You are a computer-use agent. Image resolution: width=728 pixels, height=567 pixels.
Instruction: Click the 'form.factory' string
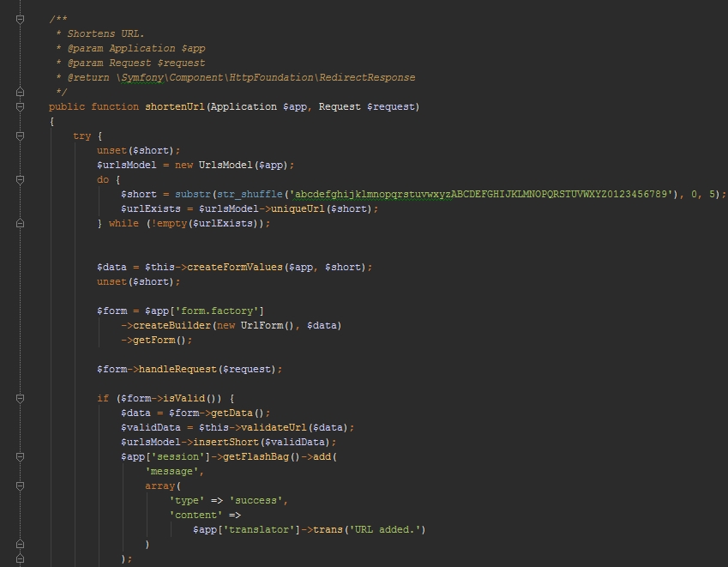click(217, 311)
